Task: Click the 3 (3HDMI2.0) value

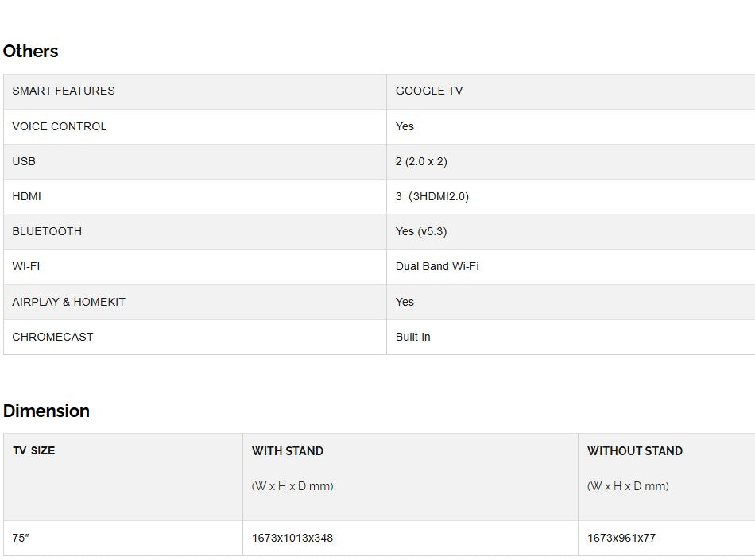Action: (x=432, y=196)
